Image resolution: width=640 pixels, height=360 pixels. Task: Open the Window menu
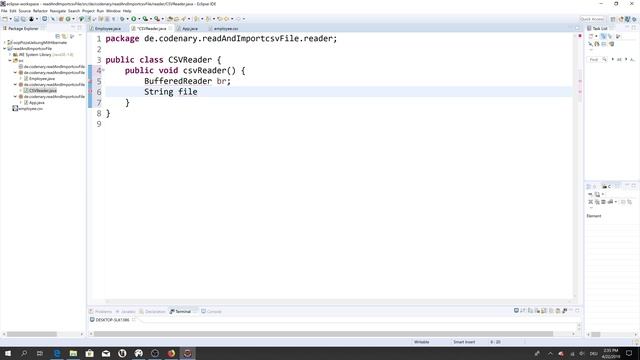(x=113, y=11)
